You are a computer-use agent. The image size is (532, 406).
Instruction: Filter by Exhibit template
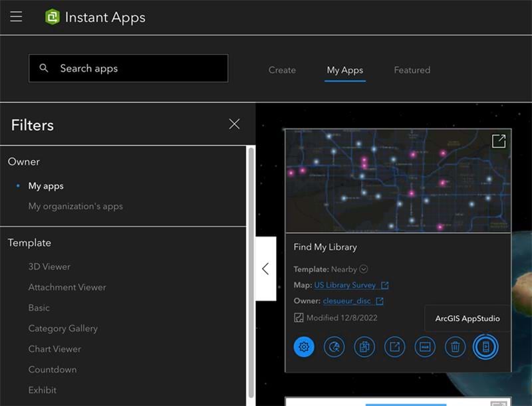pos(43,390)
